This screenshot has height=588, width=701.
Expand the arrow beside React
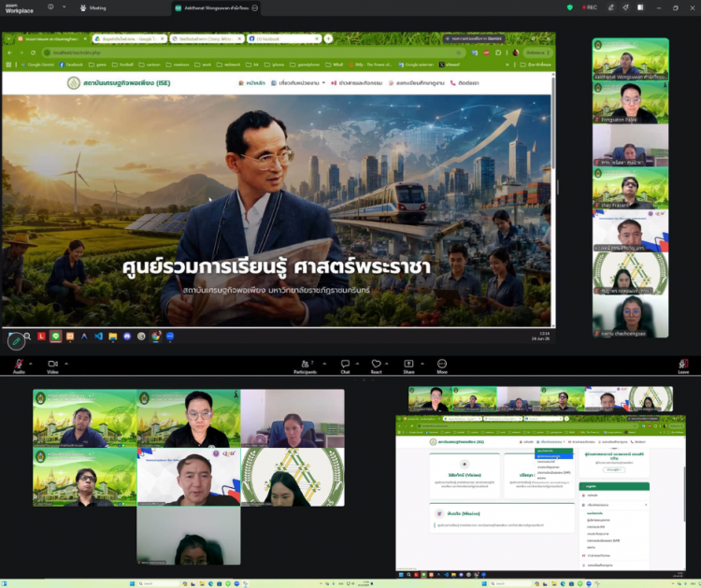(387, 364)
